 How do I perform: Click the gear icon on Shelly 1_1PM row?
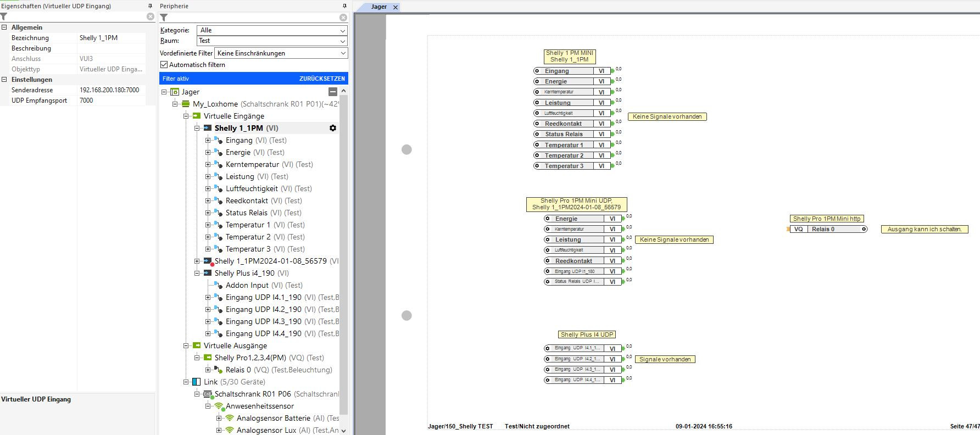[x=332, y=128]
